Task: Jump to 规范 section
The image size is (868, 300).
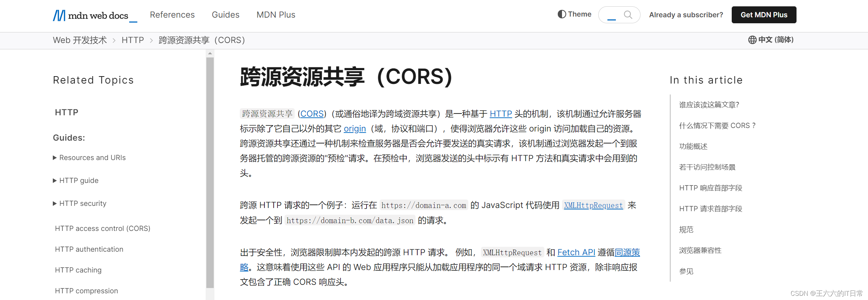Action: [686, 229]
